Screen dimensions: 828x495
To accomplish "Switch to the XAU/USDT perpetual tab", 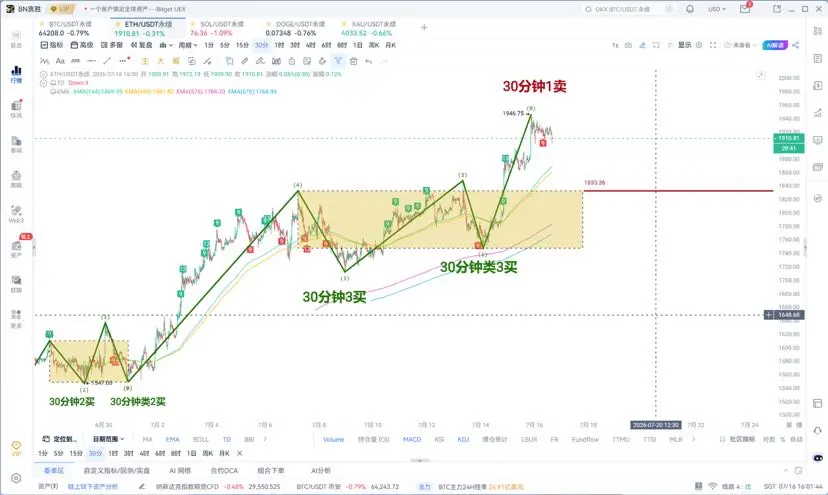I will click(371, 29).
